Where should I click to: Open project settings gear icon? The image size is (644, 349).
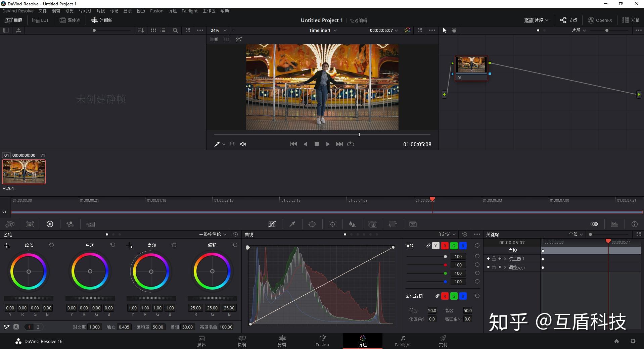point(633,341)
